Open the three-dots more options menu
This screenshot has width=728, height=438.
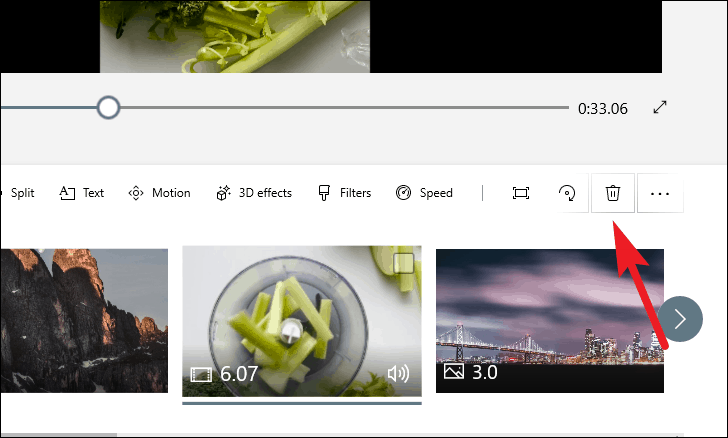point(660,193)
